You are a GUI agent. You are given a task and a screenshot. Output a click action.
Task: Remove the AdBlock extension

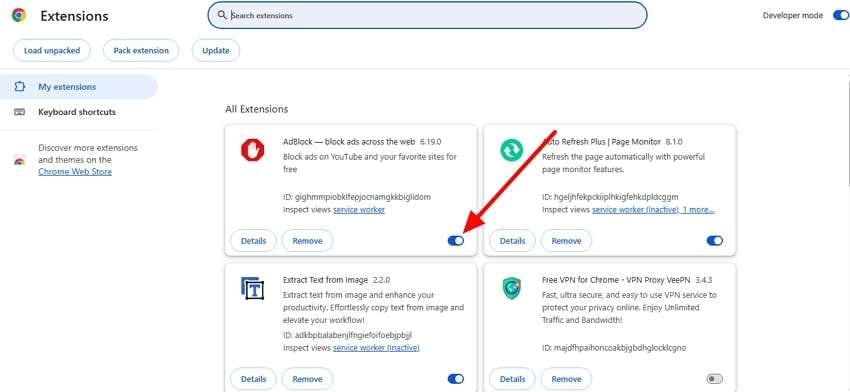click(307, 241)
